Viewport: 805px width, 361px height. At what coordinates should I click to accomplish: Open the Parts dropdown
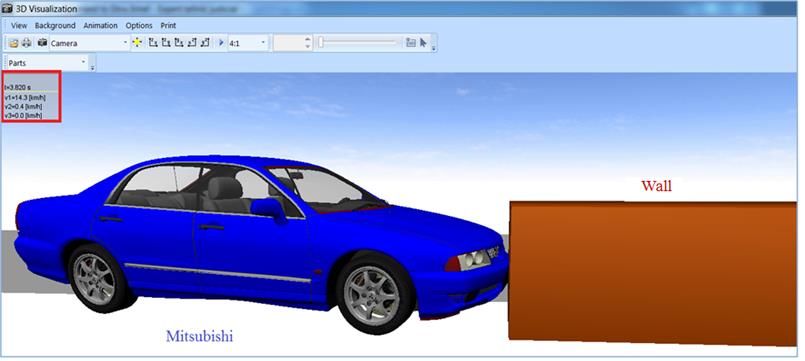47,63
